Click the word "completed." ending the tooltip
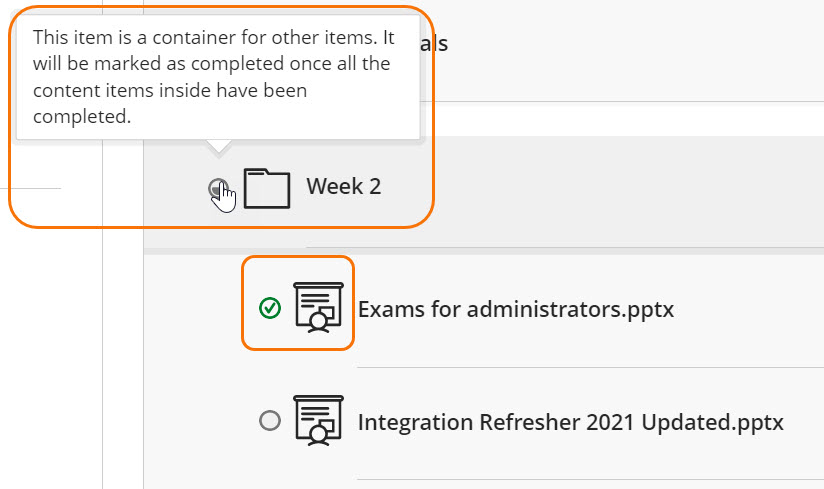The height and width of the screenshot is (489, 824). click(82, 116)
